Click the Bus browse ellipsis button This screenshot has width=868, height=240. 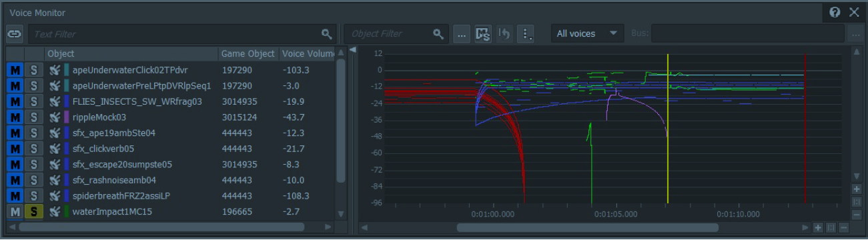tap(855, 33)
